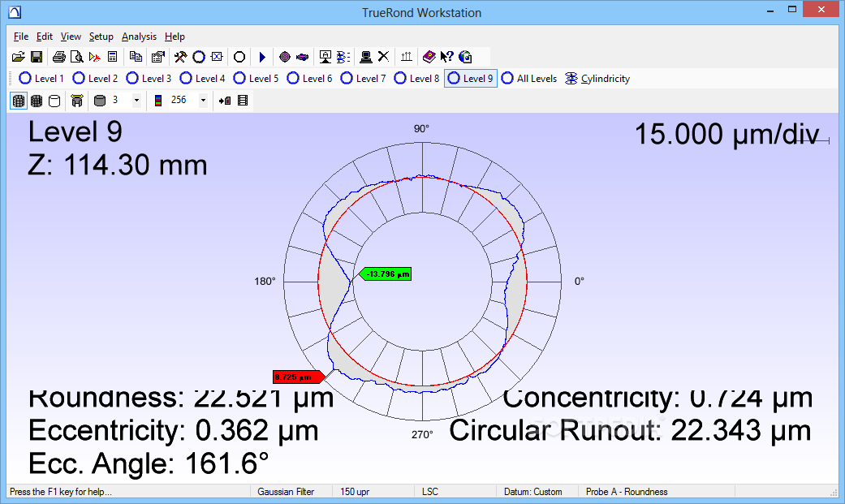Click Probe A - Roundness status entry

(627, 492)
